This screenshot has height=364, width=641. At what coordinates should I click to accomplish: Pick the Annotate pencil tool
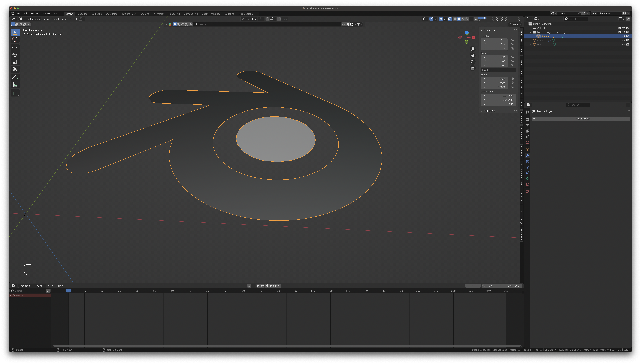tap(15, 78)
